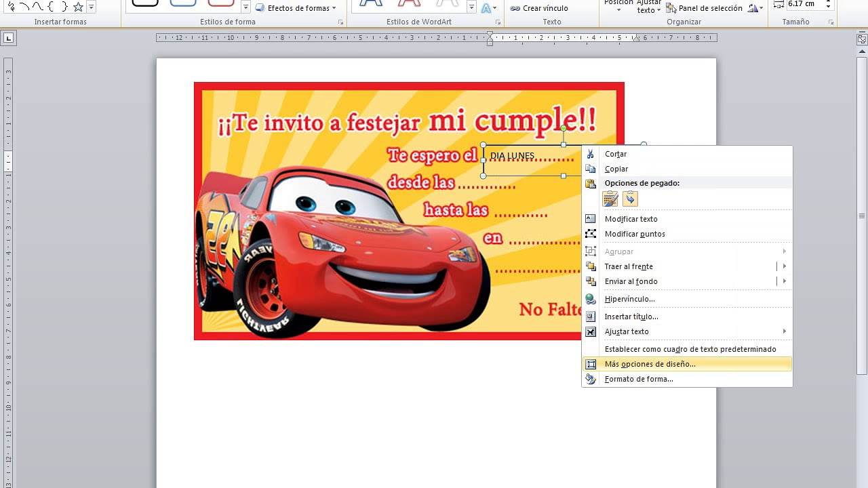Open the rotate objects dropdown

(755, 8)
